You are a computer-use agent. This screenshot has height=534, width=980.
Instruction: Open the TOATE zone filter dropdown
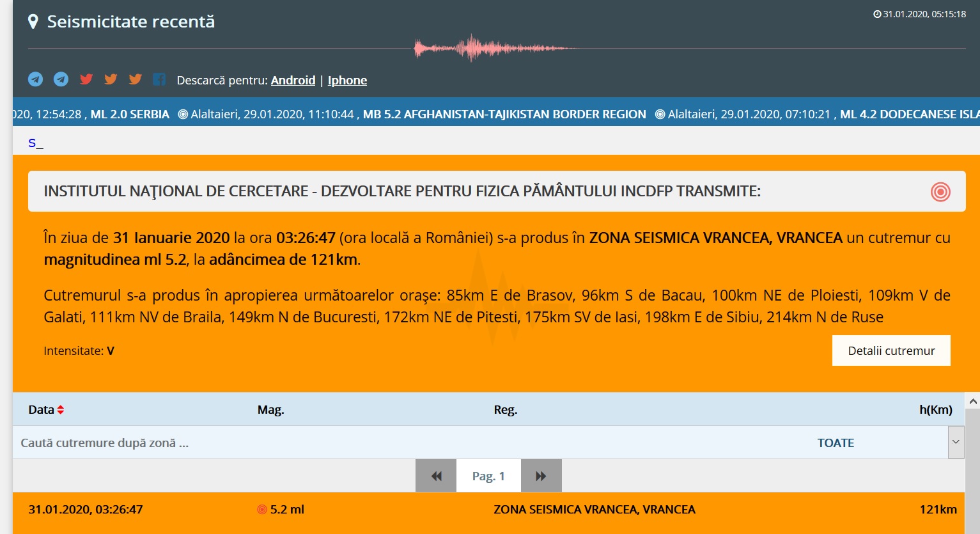click(x=835, y=443)
